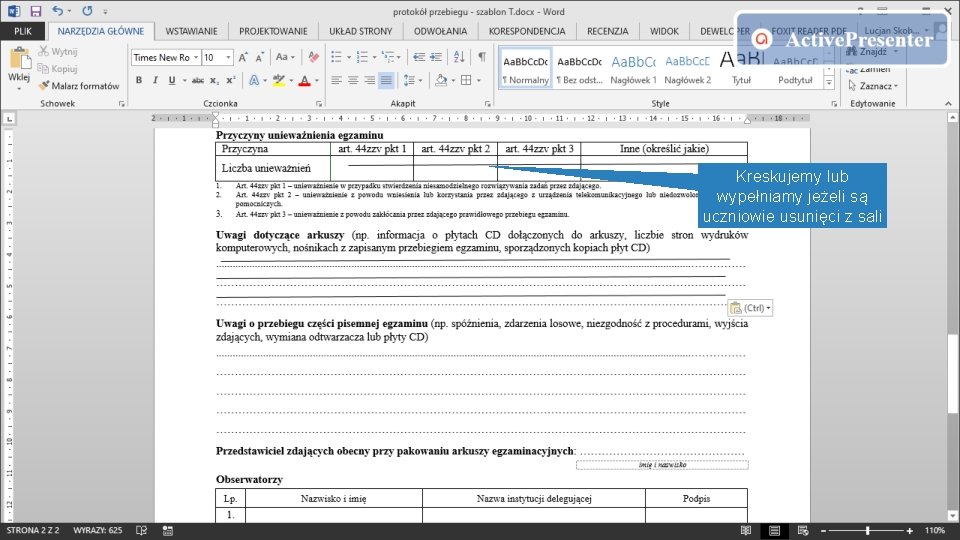The image size is (960, 540).
Task: Decrease font size with shrink font icon
Action: pyautogui.click(x=260, y=58)
